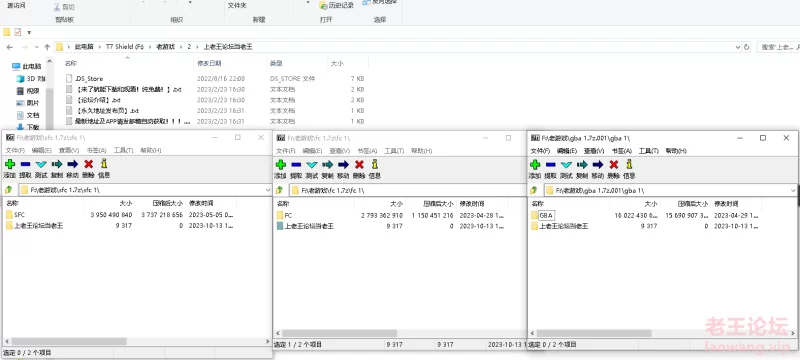Click the Extract (提取) icon in fc window

pos(296,164)
